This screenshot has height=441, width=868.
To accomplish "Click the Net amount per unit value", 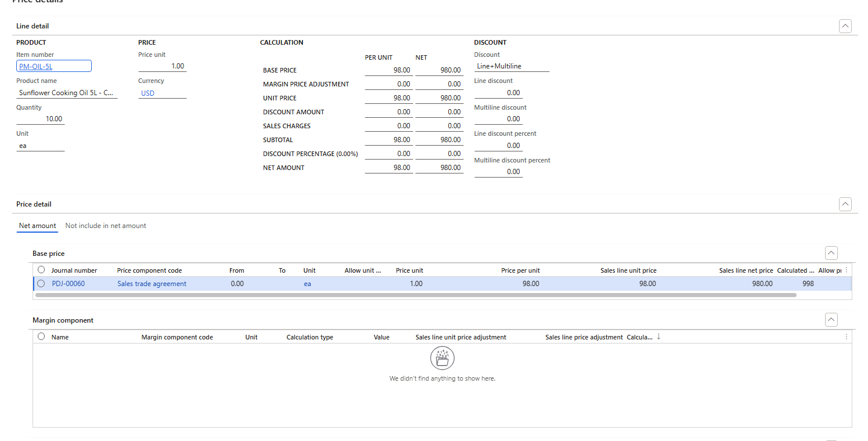I will pyautogui.click(x=388, y=168).
